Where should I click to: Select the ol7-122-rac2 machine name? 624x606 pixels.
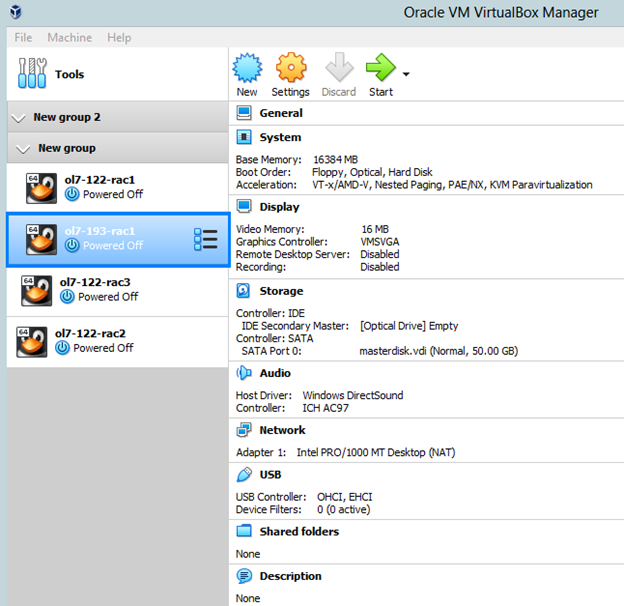click(90, 333)
